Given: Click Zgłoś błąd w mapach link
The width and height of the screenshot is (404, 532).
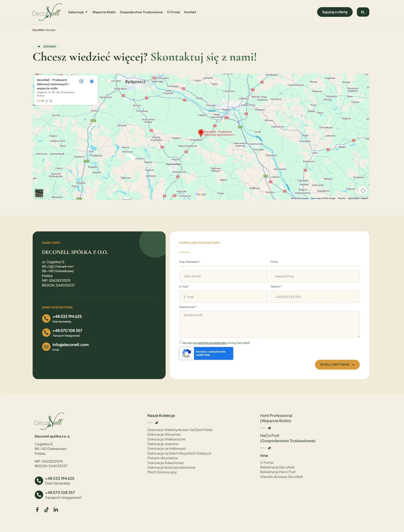Looking at the screenshot, I should point(358,198).
